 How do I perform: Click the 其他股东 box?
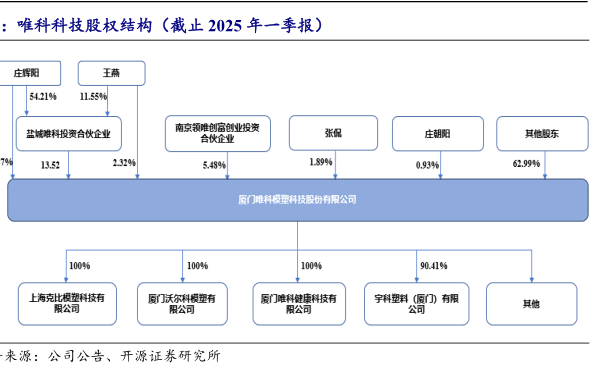click(542, 134)
